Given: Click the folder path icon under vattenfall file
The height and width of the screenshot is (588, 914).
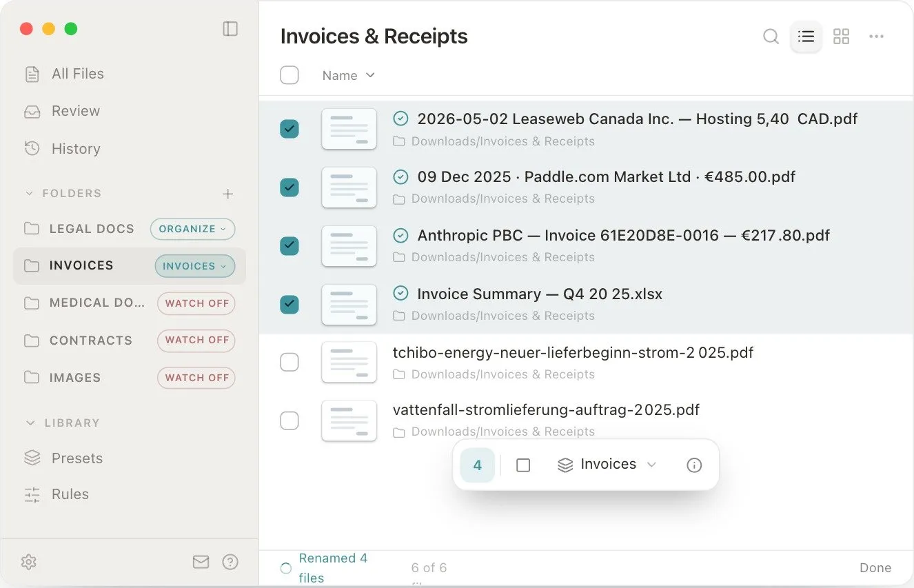Looking at the screenshot, I should point(398,432).
